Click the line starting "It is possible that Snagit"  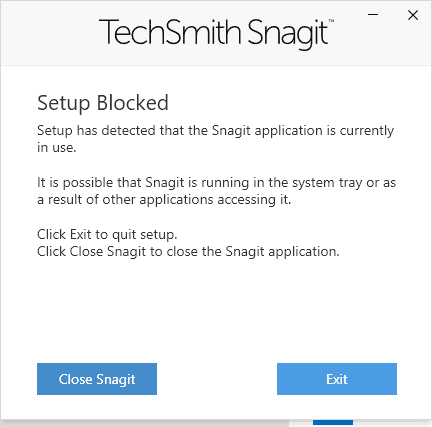[216, 183]
